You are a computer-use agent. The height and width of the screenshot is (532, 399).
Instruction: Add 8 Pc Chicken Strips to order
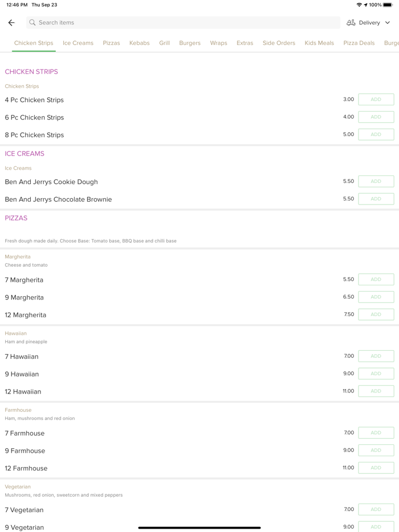pyautogui.click(x=376, y=134)
